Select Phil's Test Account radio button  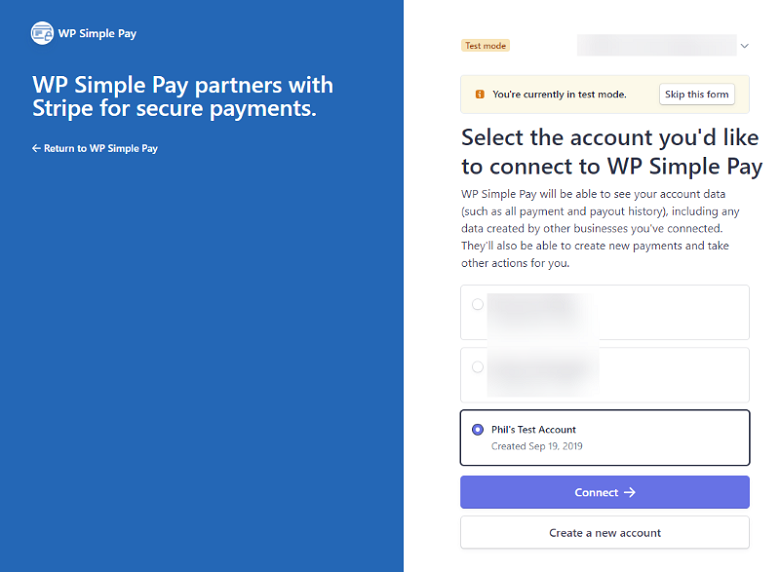(x=478, y=429)
